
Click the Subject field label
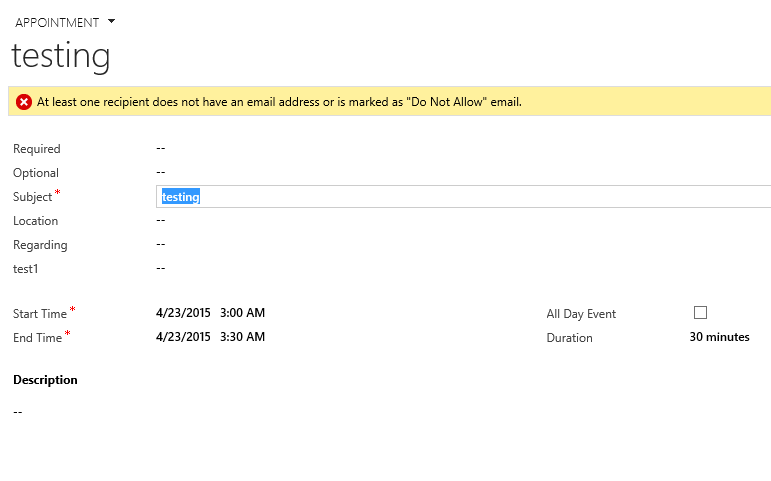[32, 197]
